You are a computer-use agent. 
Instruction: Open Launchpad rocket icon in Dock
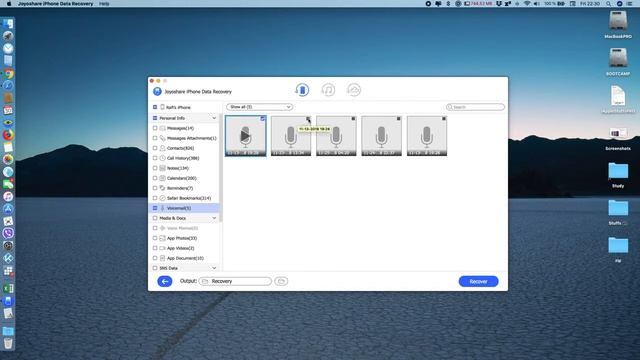(x=8, y=36)
